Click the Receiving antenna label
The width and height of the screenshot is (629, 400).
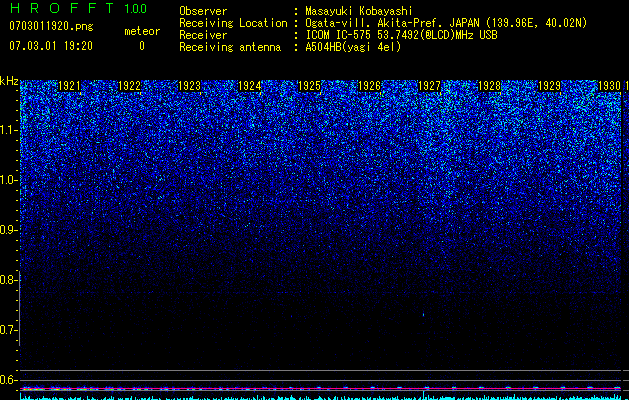pyautogui.click(x=230, y=47)
